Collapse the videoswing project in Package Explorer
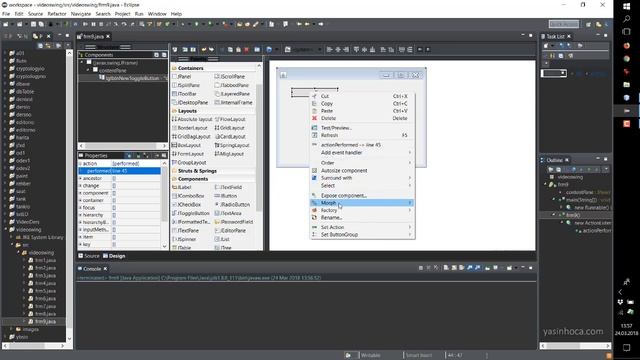 [x=6, y=229]
